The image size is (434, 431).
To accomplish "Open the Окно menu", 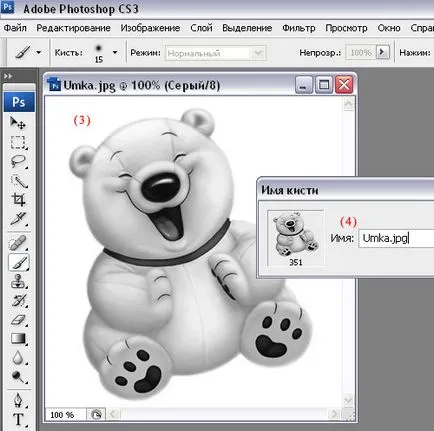I will [x=389, y=28].
